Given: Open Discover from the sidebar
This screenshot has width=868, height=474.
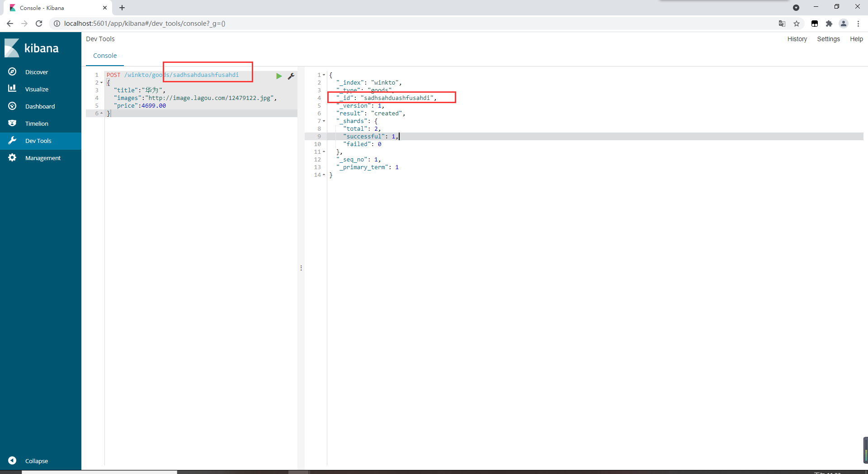Looking at the screenshot, I should [37, 72].
